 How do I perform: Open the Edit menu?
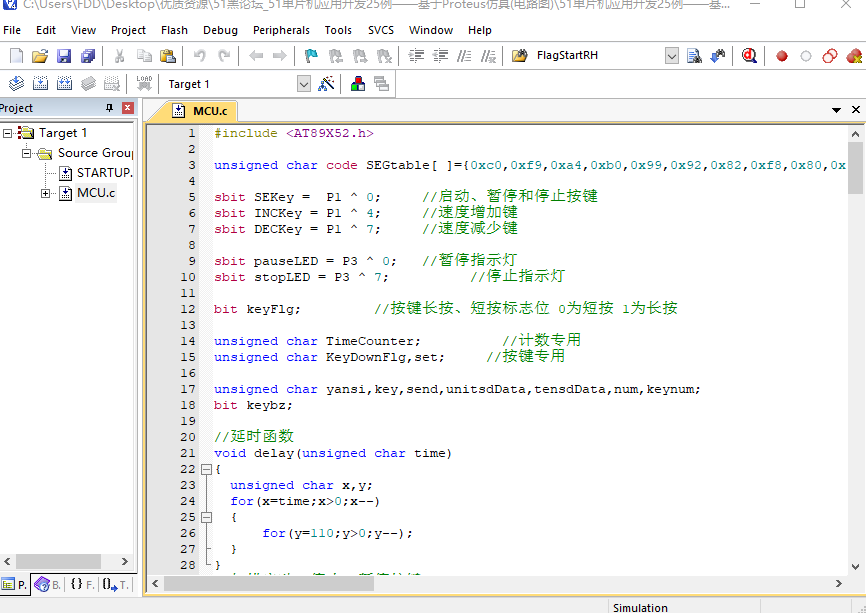pos(46,30)
